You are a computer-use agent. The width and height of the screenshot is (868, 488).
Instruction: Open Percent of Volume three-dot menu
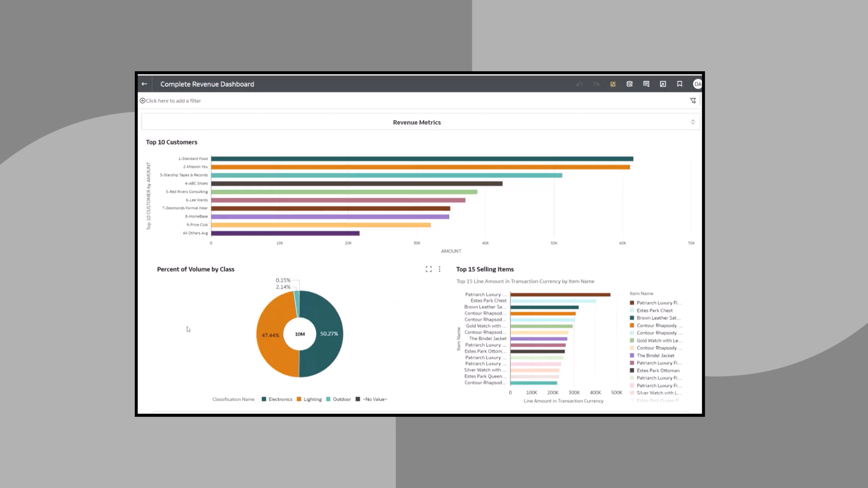point(439,269)
